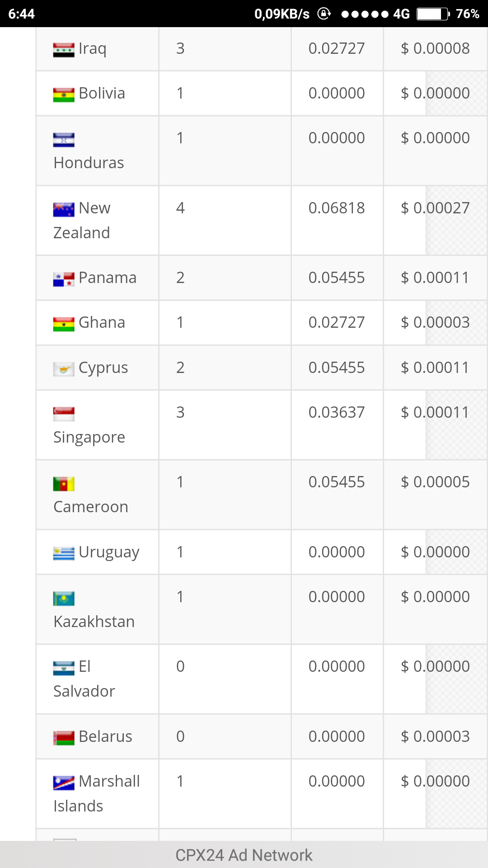Select the Honduras flag icon

tap(64, 140)
